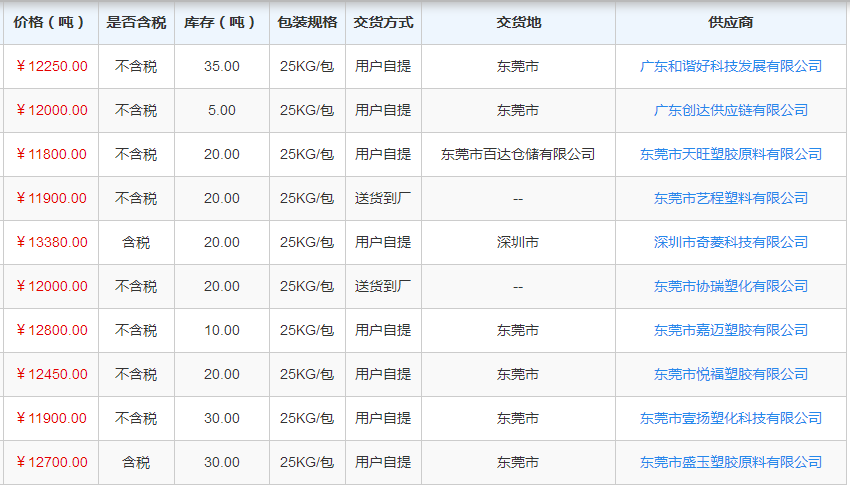Click the 5.00 stock value
Image resolution: width=850 pixels, height=487 pixels.
(222, 110)
